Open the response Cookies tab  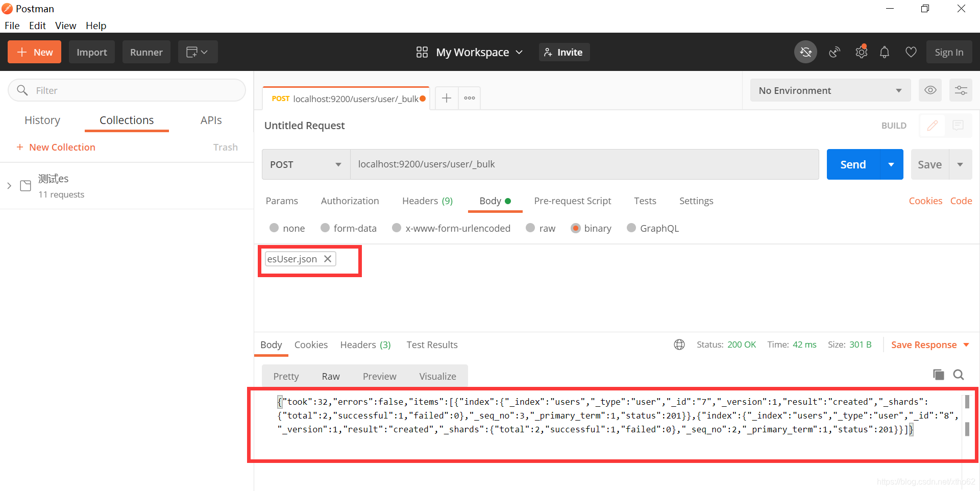tap(311, 345)
